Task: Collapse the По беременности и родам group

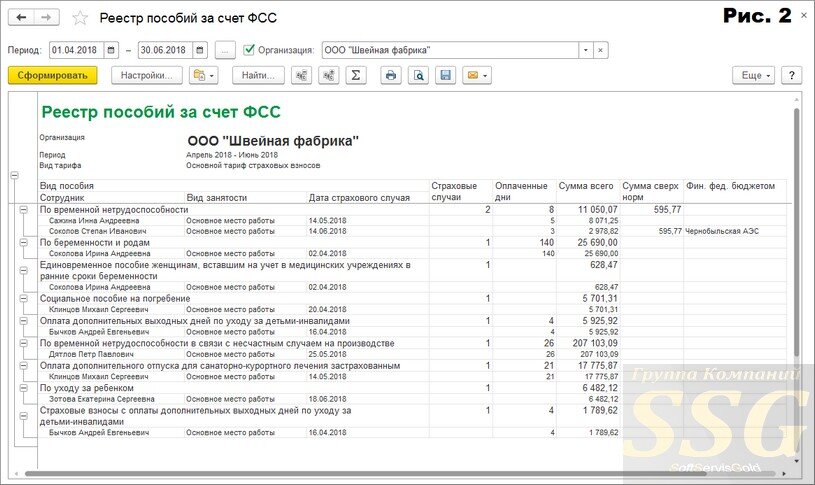Action: pos(23,242)
